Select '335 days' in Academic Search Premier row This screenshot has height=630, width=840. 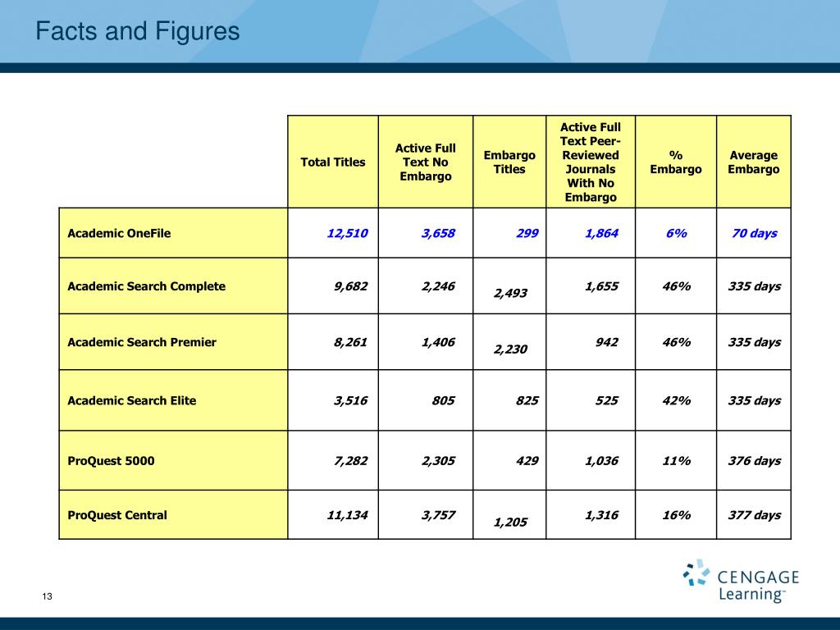pos(755,342)
